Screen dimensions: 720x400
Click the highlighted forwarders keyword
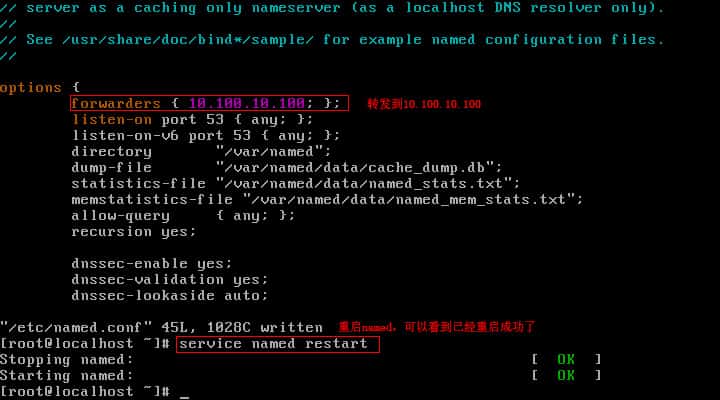coord(116,103)
